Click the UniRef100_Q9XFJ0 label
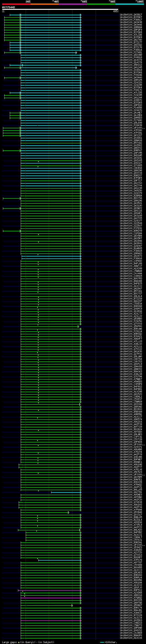 pyautogui.click(x=131, y=588)
